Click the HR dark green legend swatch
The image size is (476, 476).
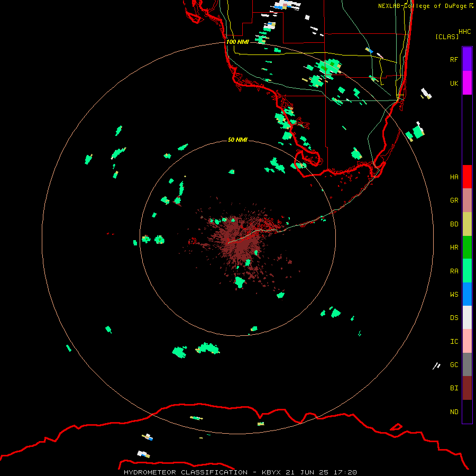(467, 248)
